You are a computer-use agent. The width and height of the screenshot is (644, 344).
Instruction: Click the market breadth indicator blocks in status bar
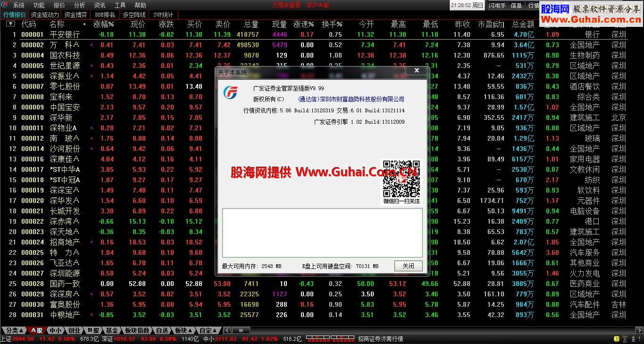[329, 338]
